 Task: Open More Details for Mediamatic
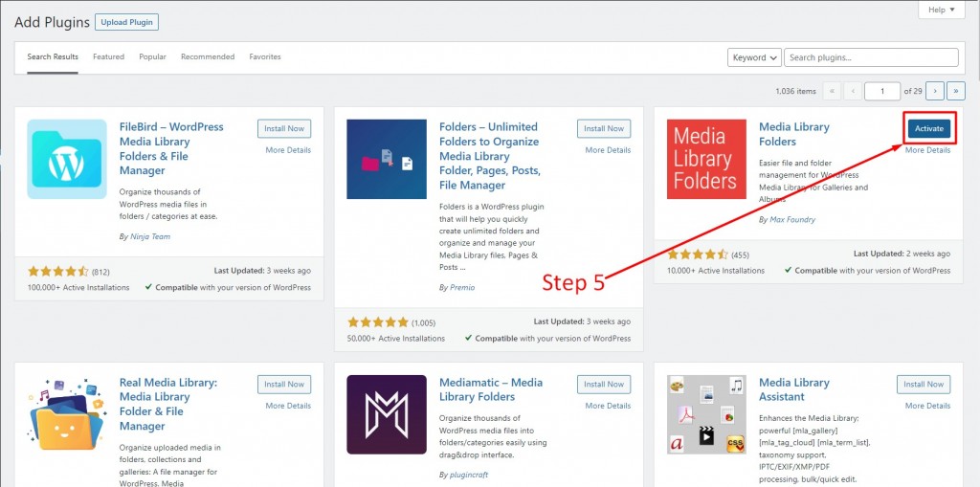pyautogui.click(x=608, y=406)
